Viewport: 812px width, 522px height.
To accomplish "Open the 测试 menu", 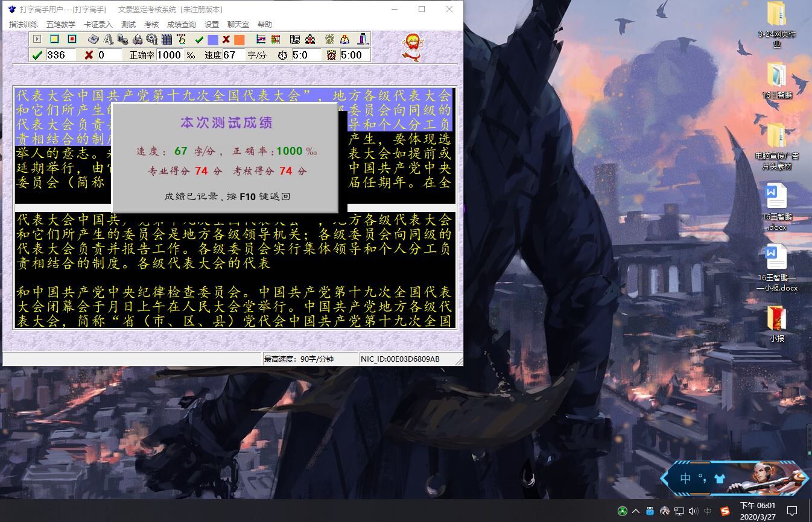I will pos(128,25).
